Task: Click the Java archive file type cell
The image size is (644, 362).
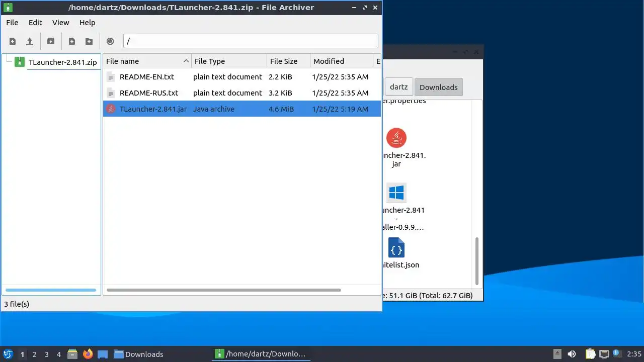Action: (214, 109)
